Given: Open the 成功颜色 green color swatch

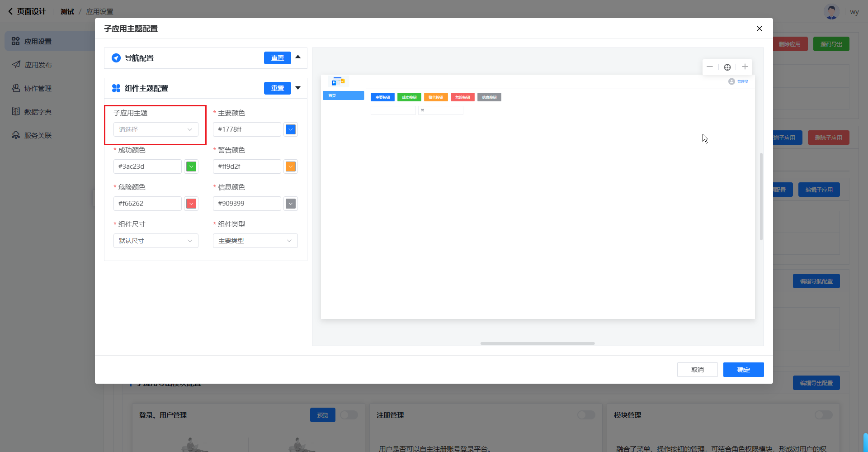Looking at the screenshot, I should (x=191, y=167).
